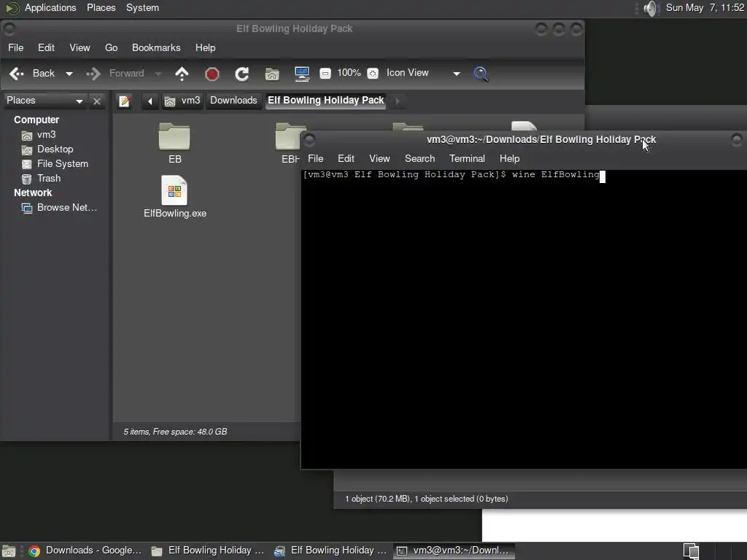Open file manager Help menu
Image resolution: width=747 pixels, height=560 pixels.
pos(205,47)
